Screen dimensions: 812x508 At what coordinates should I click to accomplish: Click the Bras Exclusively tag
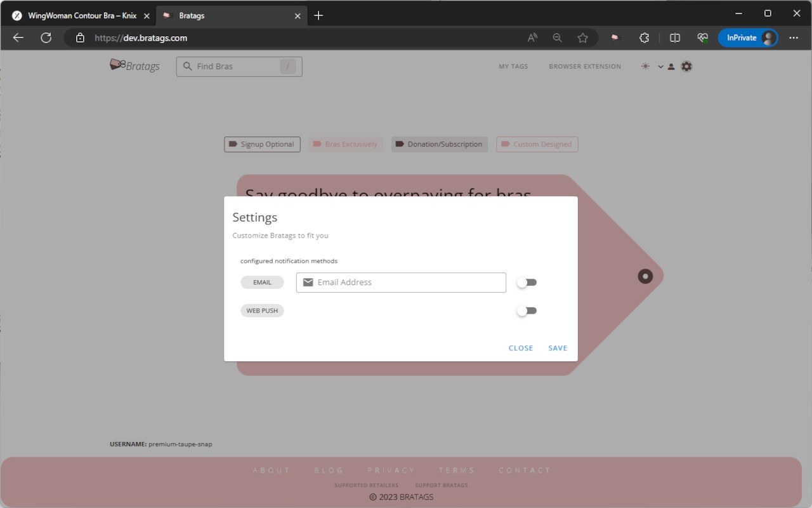[346, 144]
